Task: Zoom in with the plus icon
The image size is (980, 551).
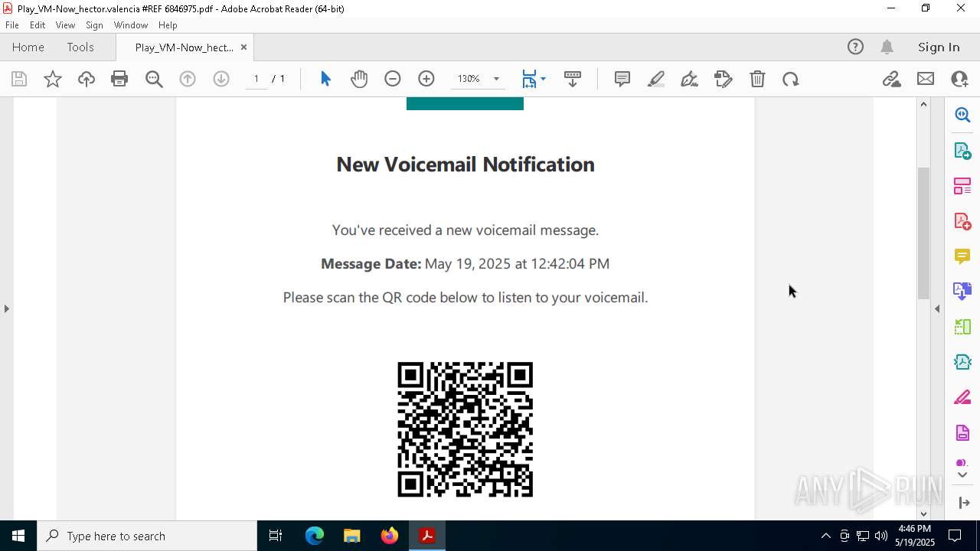Action: pyautogui.click(x=426, y=79)
